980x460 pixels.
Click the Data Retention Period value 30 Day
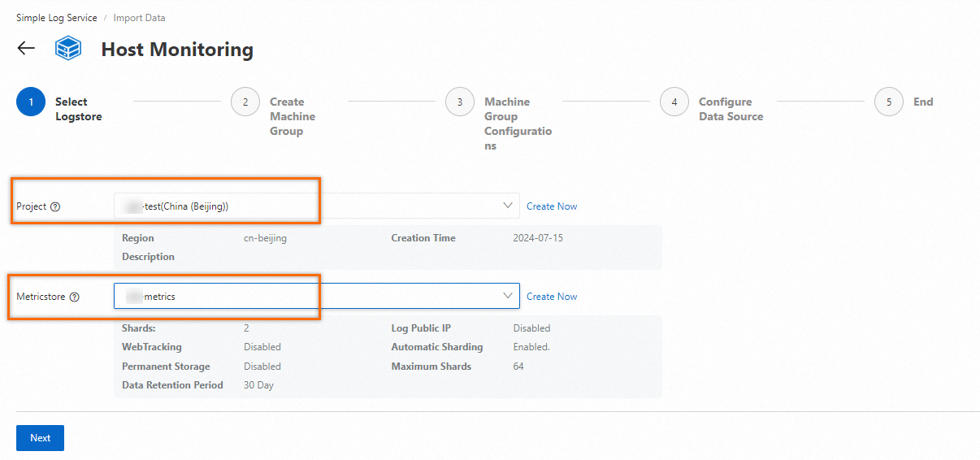pyautogui.click(x=258, y=385)
